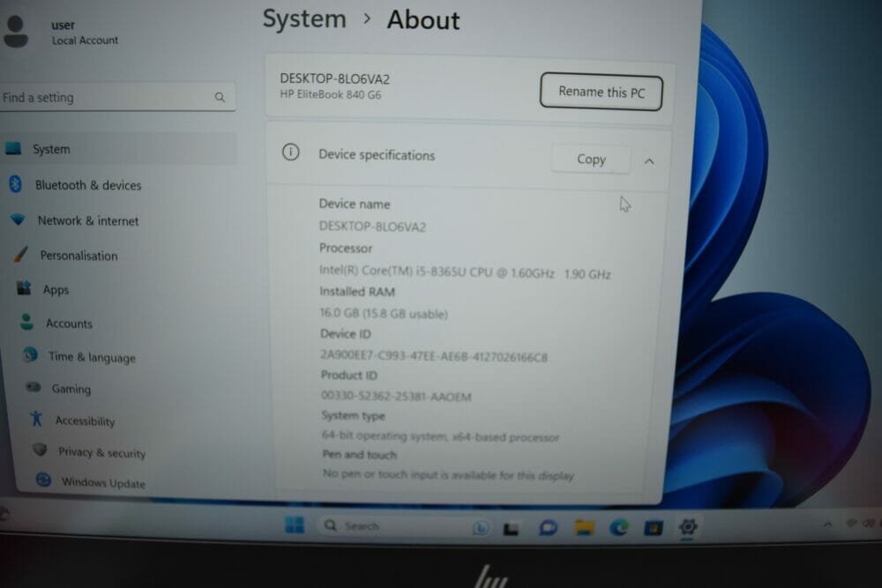Click the Device ID value 2A900EE7
This screenshot has height=588, width=882.
(x=434, y=356)
